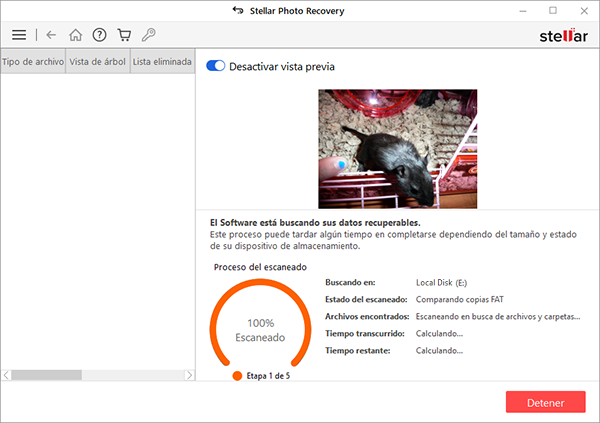Click the right scroll arrow in file panel
This screenshot has height=423, width=600.
(188, 375)
